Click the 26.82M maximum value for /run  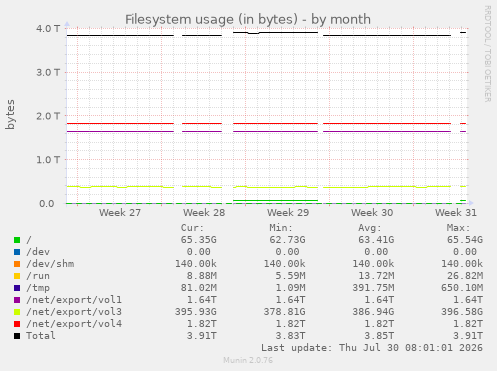(x=465, y=276)
